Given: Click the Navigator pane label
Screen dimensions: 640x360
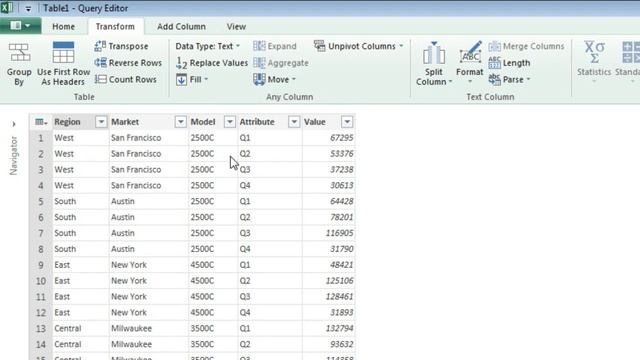Looking at the screenshot, I should pyautogui.click(x=13, y=156).
